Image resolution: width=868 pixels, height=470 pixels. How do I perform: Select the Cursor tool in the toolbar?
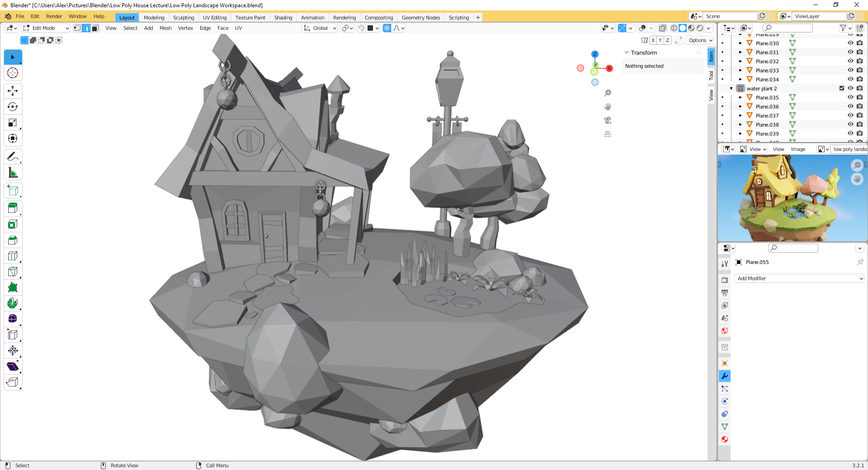[13, 73]
